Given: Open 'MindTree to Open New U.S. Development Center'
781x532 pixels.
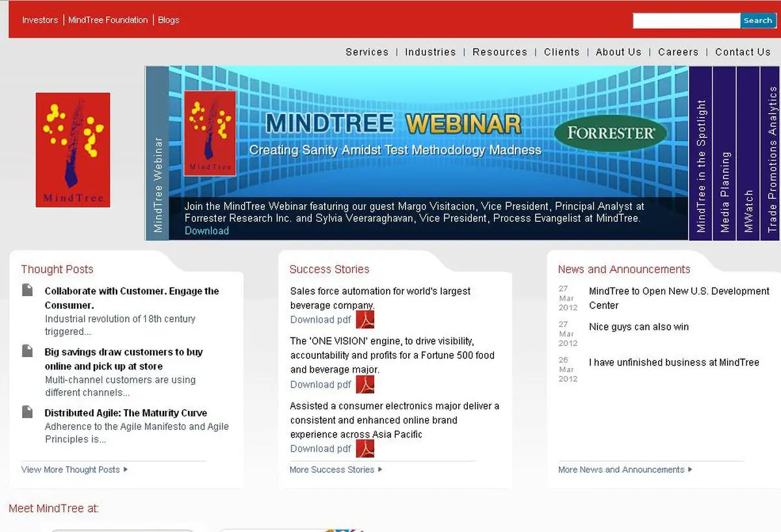Looking at the screenshot, I should point(679,298).
